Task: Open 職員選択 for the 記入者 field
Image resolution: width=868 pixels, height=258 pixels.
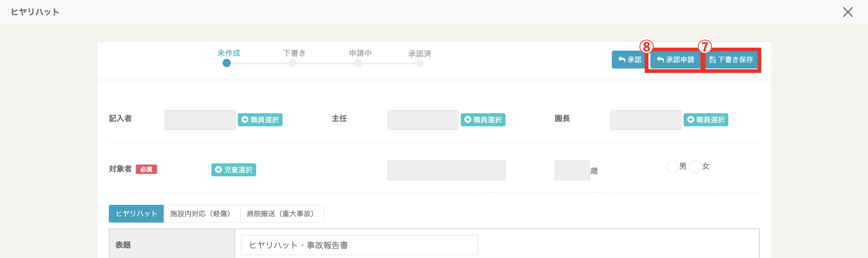Action: tap(260, 120)
